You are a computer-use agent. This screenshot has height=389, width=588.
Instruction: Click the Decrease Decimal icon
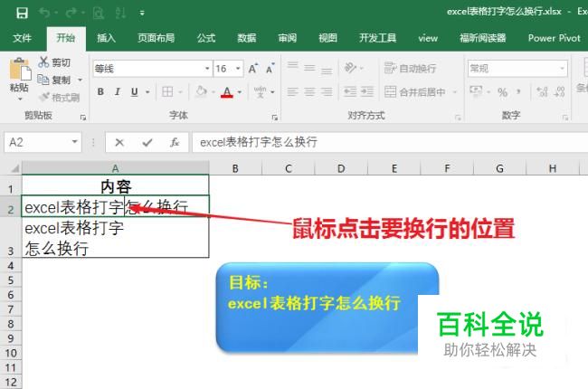[x=559, y=92]
